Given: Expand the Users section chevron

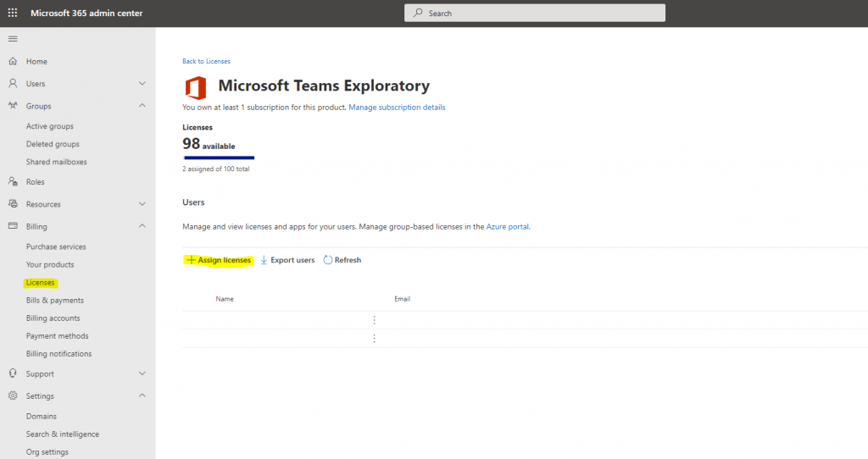Looking at the screenshot, I should pyautogui.click(x=142, y=84).
